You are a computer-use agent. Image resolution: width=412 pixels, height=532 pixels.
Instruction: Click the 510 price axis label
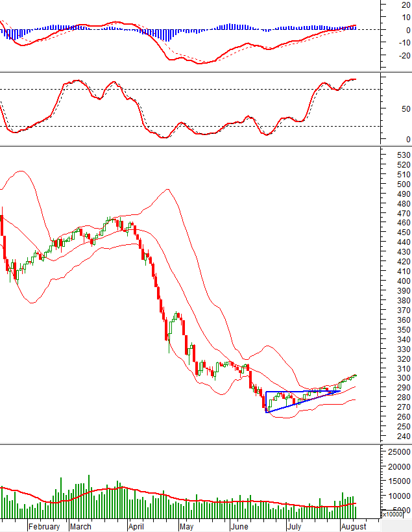pyautogui.click(x=403, y=174)
